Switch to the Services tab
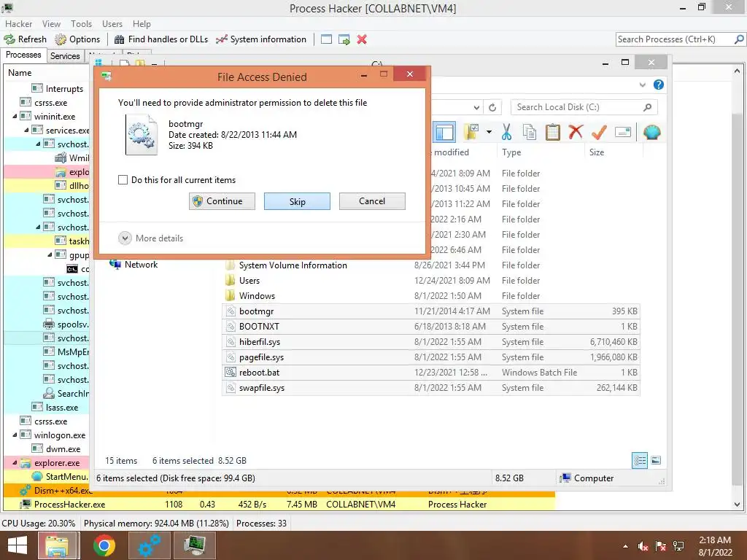Image resolution: width=747 pixels, height=560 pixels. pos(65,55)
